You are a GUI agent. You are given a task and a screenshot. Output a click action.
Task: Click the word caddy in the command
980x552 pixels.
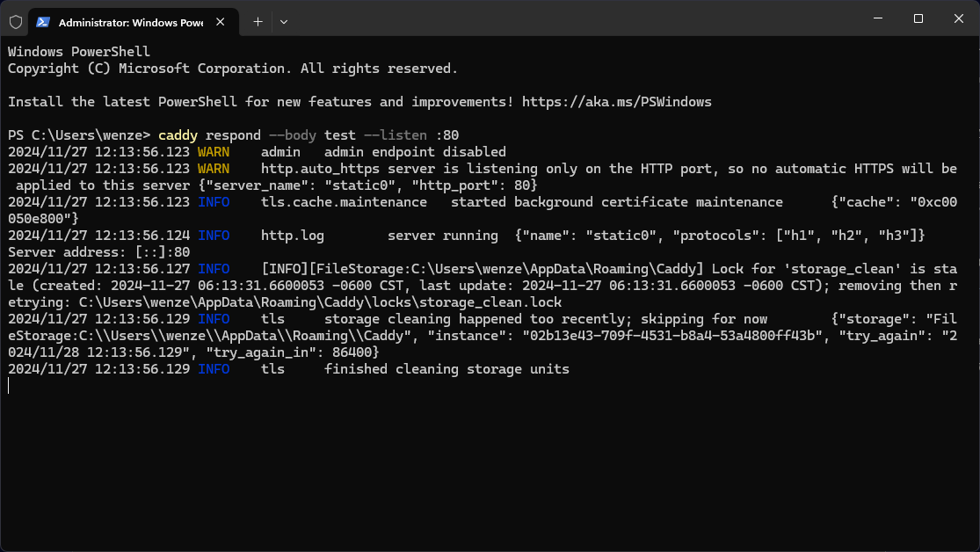[178, 135]
